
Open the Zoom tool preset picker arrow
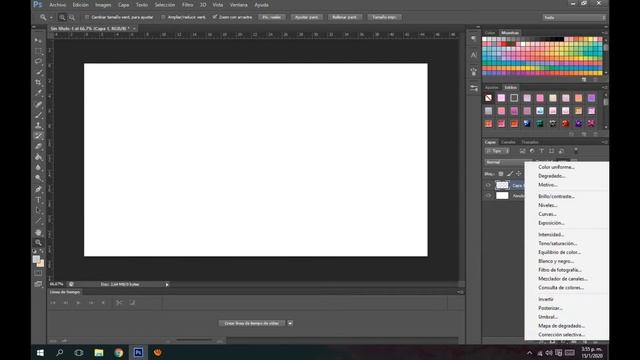(51, 18)
